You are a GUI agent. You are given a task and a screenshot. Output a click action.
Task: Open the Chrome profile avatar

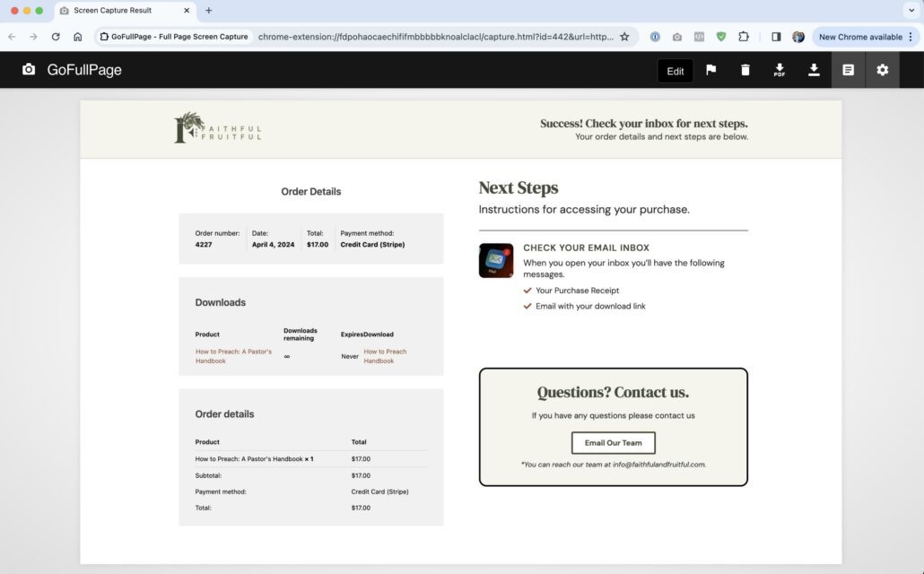pos(798,37)
